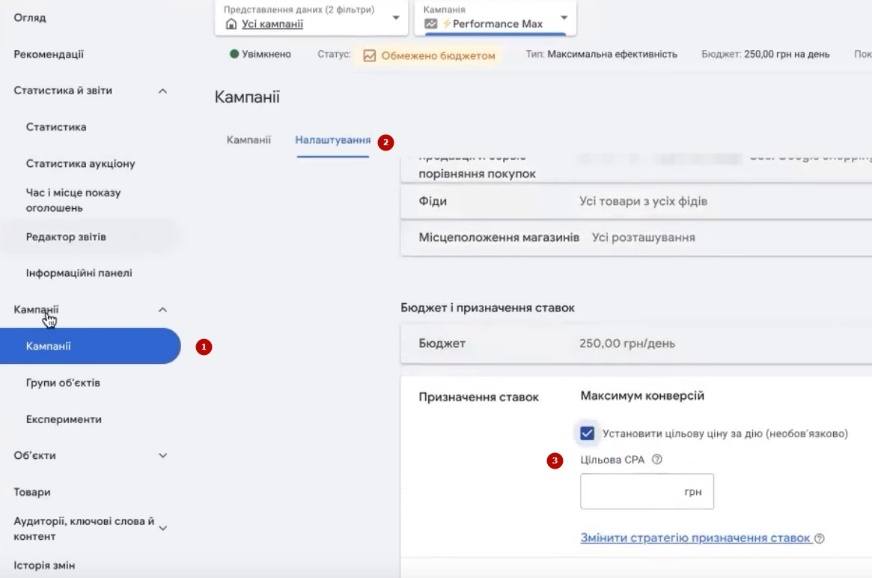Screen dimensions: 872x578
Task: Open Групи об'єктів in the sidebar
Action: point(63,383)
